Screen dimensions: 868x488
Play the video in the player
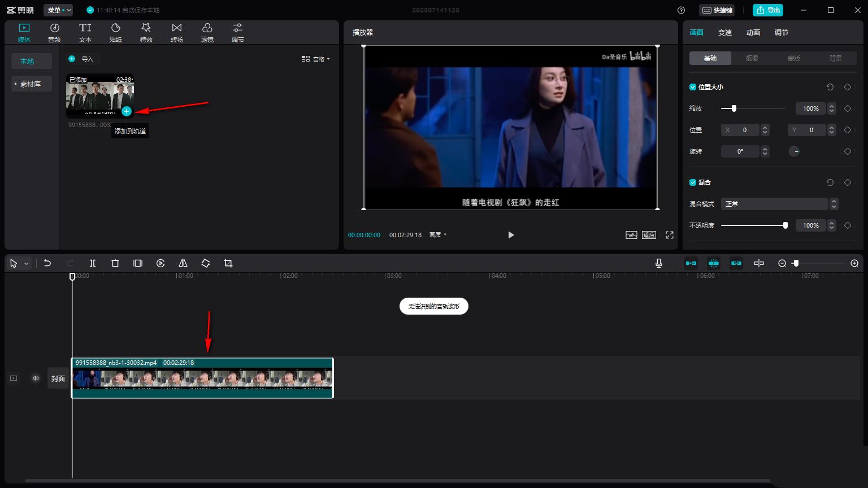[x=511, y=235]
